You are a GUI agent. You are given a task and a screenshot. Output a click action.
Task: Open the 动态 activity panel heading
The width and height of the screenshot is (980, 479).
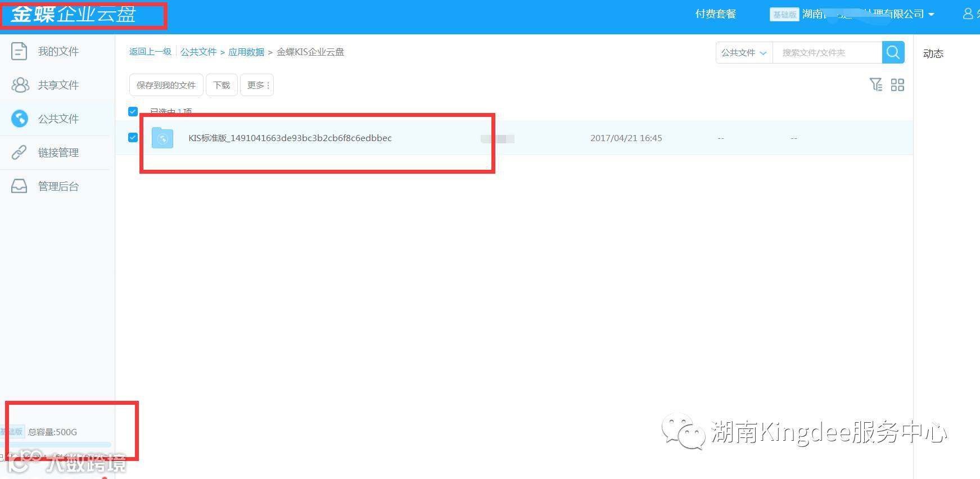coord(933,53)
